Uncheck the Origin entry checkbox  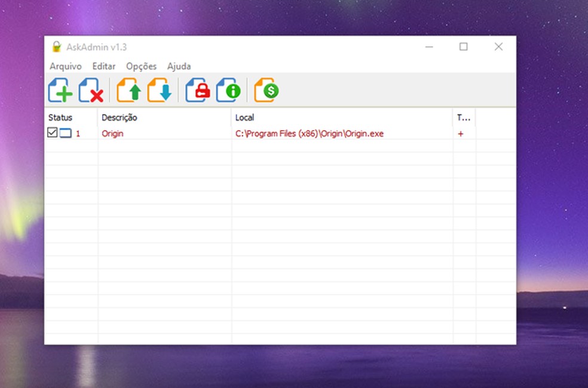pos(53,132)
